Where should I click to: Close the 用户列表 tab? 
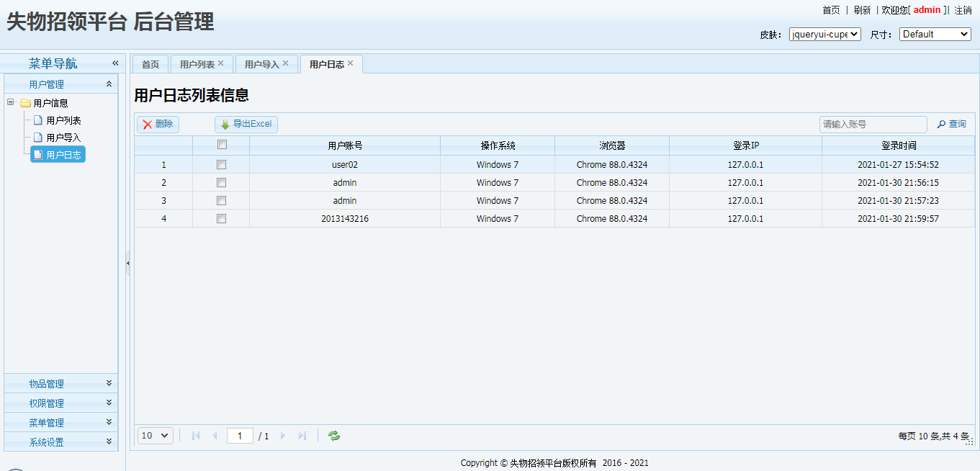pos(221,63)
